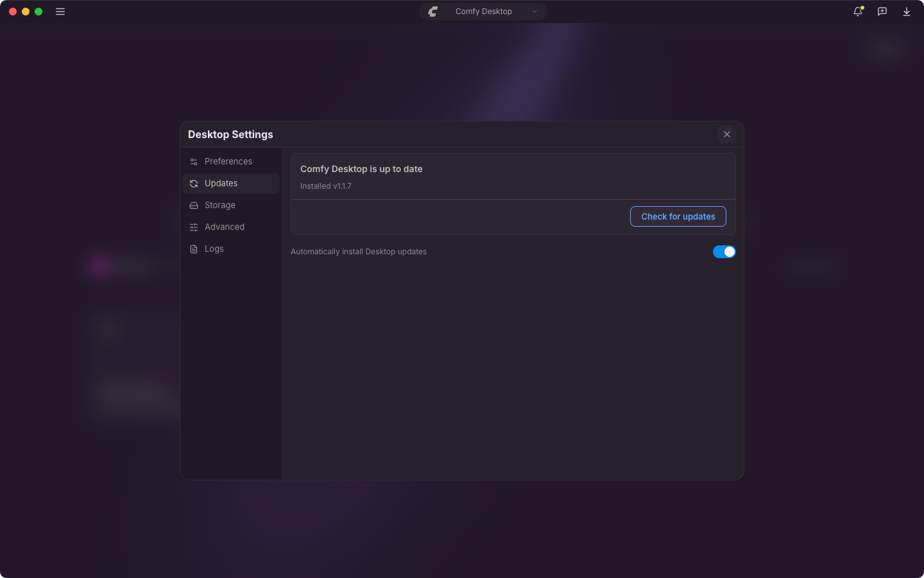This screenshot has height=578, width=924.
Task: Click 'Automatically install Desktop updates' label
Action: click(x=359, y=252)
